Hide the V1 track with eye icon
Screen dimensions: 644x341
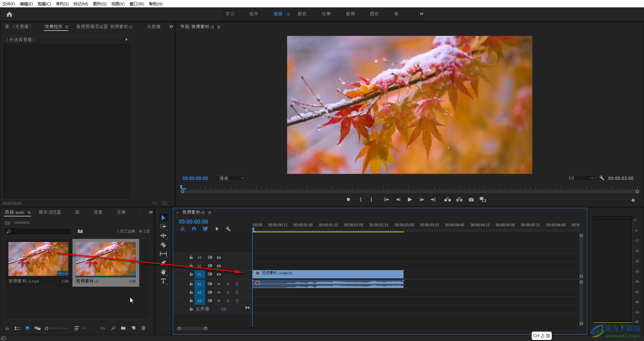pyautogui.click(x=219, y=274)
